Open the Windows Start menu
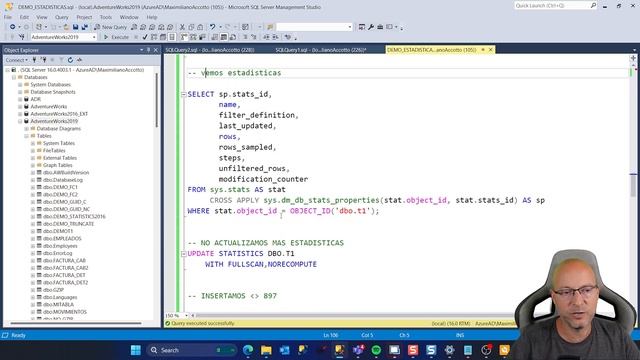The height and width of the screenshot is (360, 640). tap(136, 350)
